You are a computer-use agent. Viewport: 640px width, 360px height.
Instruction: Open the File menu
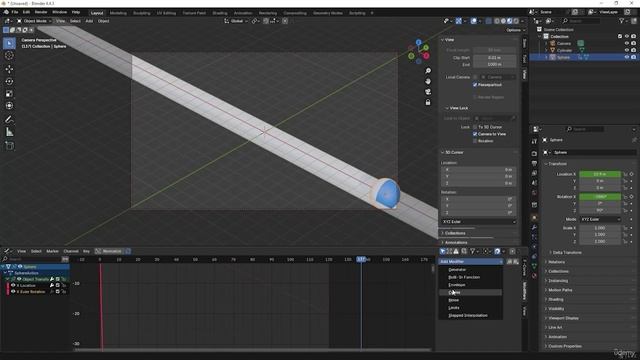pyautogui.click(x=15, y=12)
